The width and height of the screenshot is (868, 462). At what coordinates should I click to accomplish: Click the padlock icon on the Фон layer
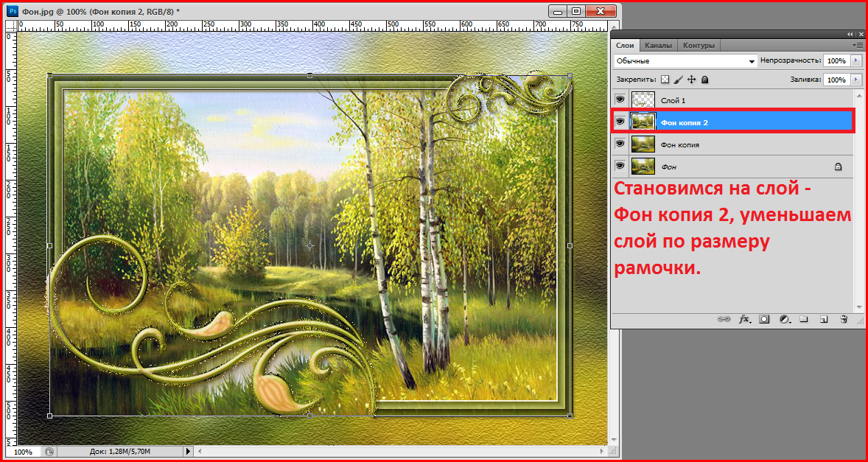click(x=838, y=166)
